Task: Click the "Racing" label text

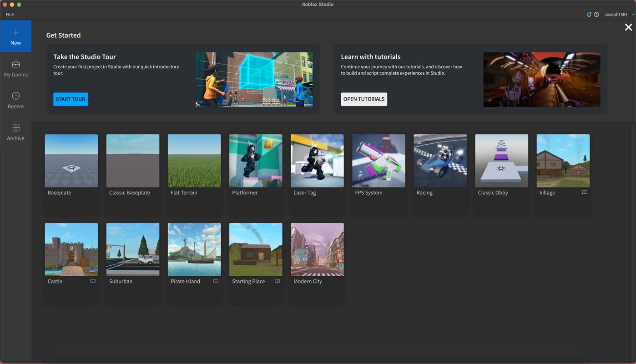Action: 424,193
